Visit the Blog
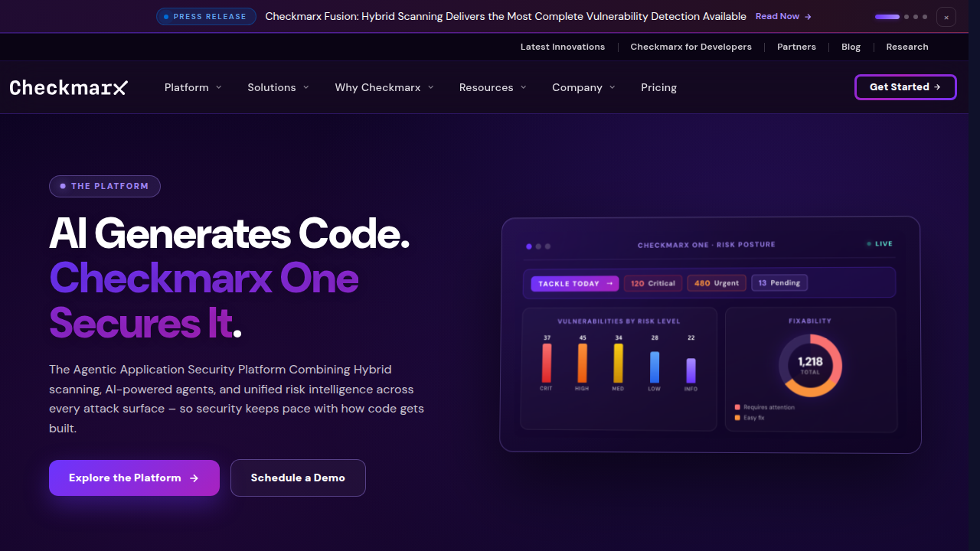The height and width of the screenshot is (551, 980). 851,47
